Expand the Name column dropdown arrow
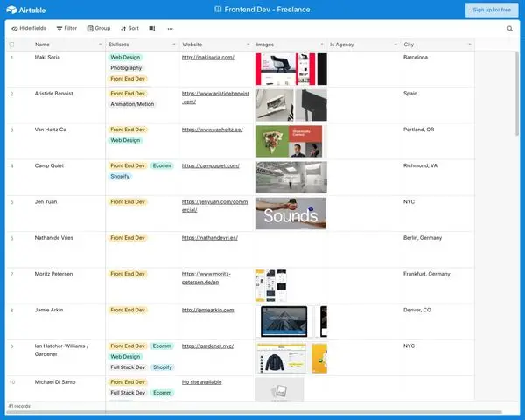This screenshot has height=420, width=525. coord(100,45)
